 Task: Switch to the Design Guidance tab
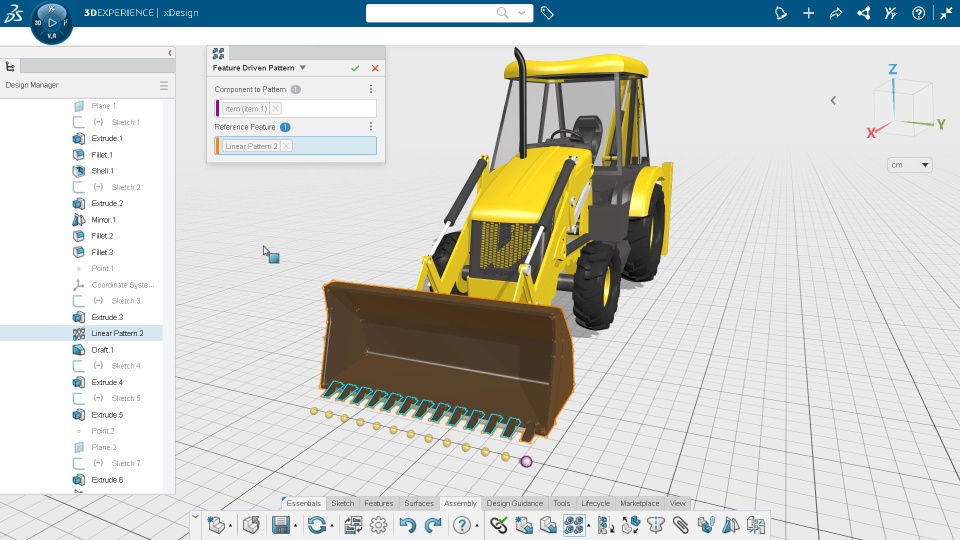click(514, 503)
